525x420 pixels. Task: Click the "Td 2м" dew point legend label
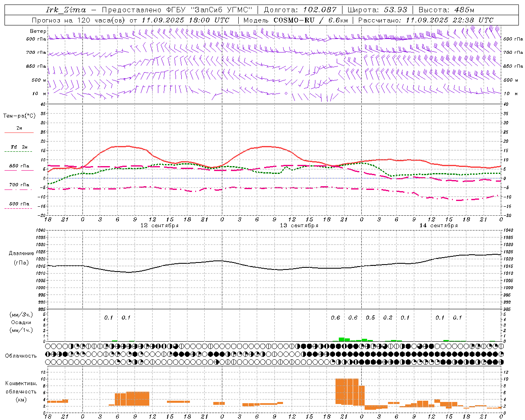[19, 147]
